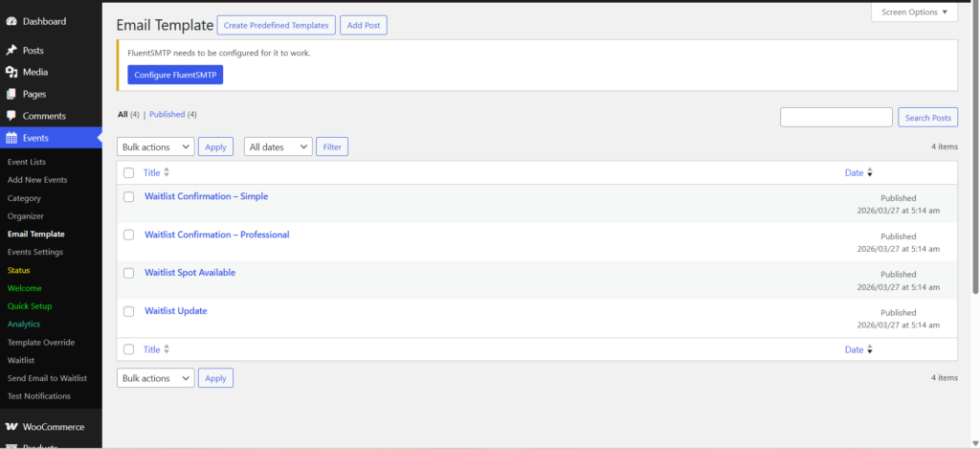
Task: Click the Events calendar icon
Action: coord(11,138)
